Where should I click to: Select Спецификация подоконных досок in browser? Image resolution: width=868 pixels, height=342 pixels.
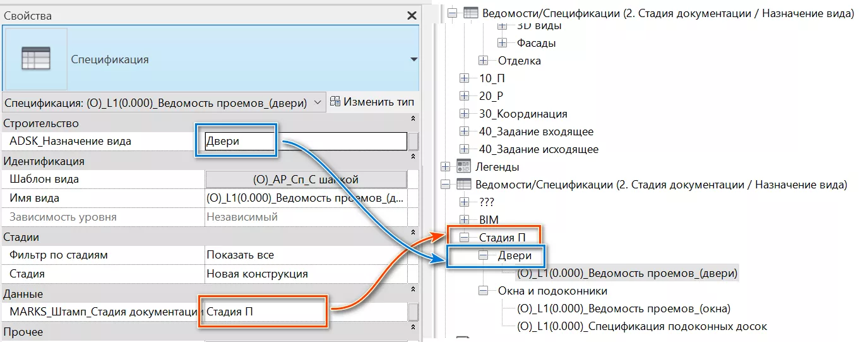click(x=641, y=326)
